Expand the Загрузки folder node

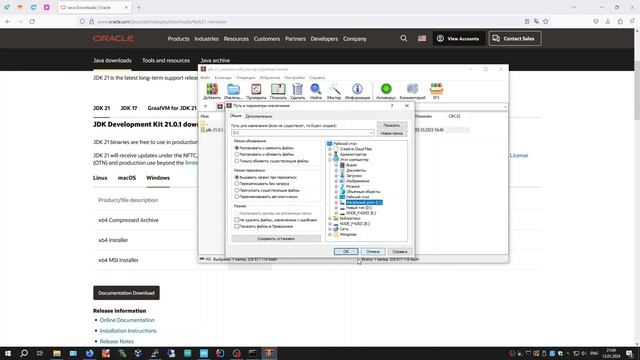pos(336,176)
